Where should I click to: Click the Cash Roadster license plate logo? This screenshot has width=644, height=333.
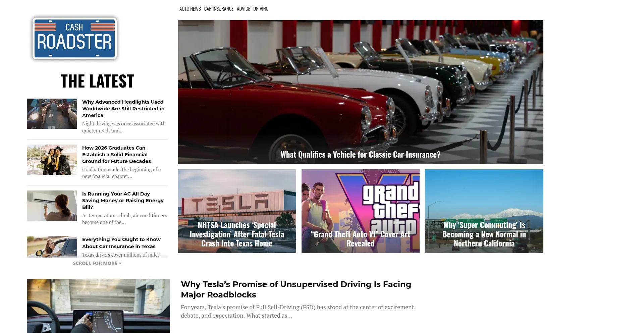74,39
